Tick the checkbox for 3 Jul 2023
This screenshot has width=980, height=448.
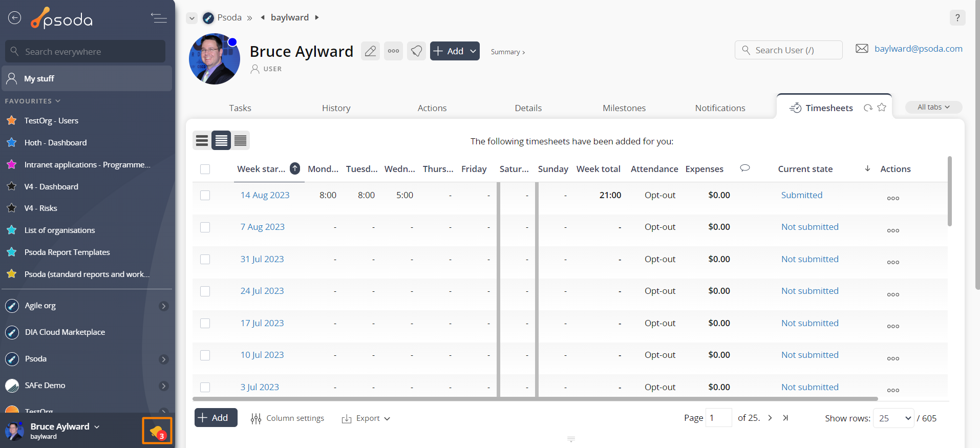tap(205, 387)
